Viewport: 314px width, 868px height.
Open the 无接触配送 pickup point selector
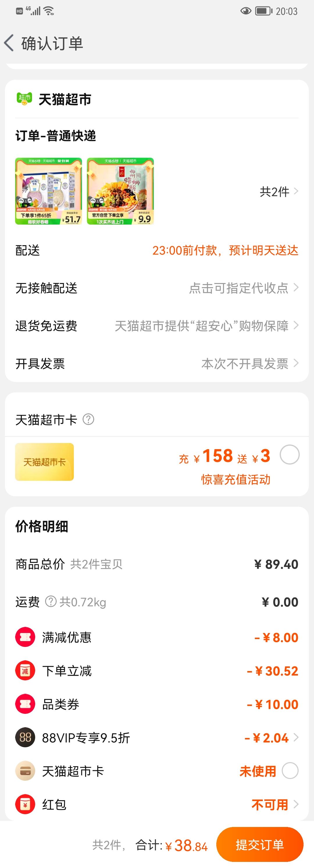(157, 288)
